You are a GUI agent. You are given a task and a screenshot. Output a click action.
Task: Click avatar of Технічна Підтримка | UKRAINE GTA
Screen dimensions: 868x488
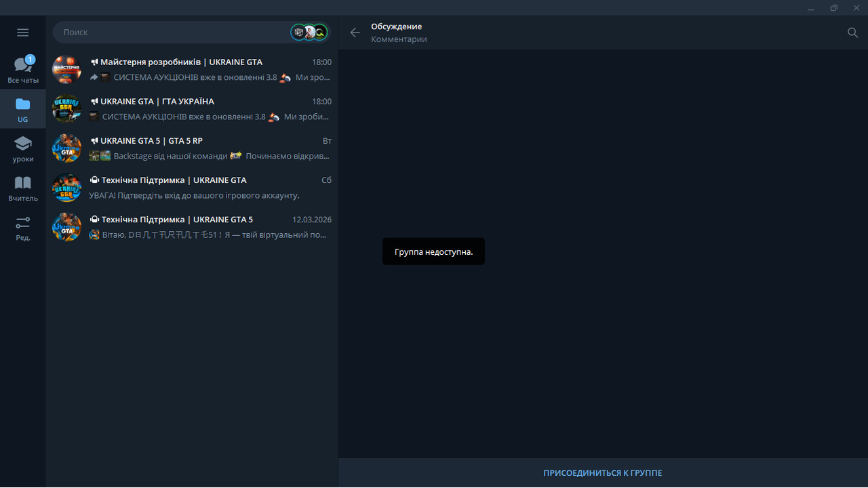tap(67, 188)
